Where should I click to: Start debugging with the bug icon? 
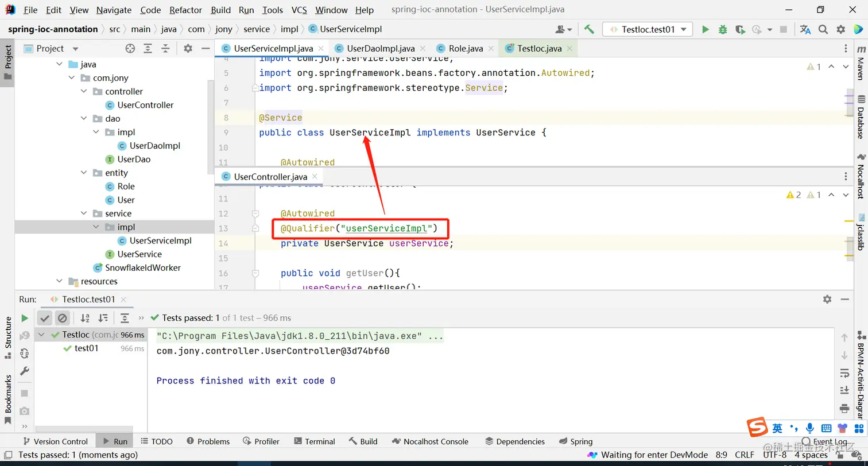[x=723, y=29]
